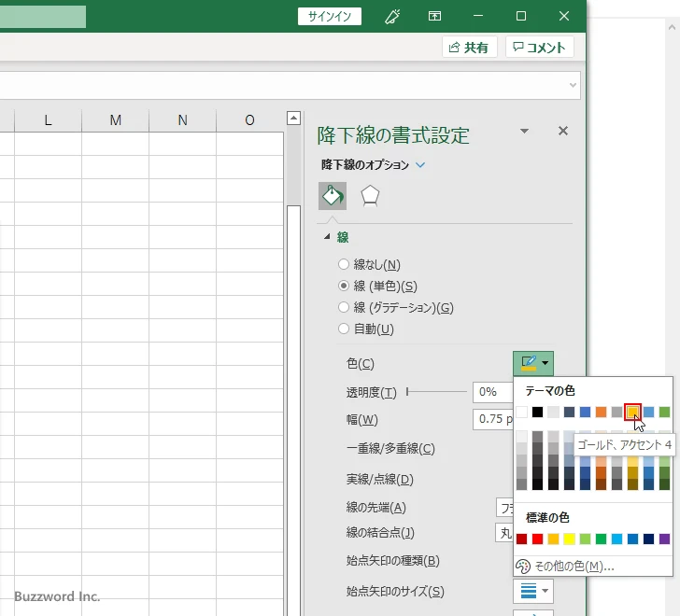Screen dimensions: 680x616
Task: Pick the light blue Accent 5 theme swatch
Action: (649, 412)
